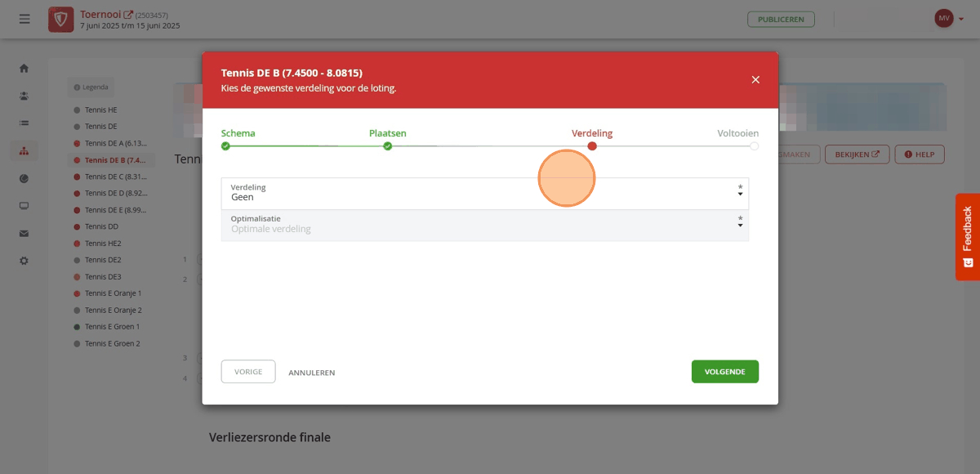Click the Vorige button

(x=248, y=372)
